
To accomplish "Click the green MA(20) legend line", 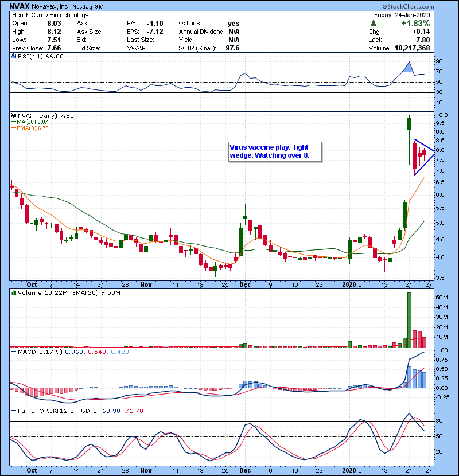I will click(13, 122).
